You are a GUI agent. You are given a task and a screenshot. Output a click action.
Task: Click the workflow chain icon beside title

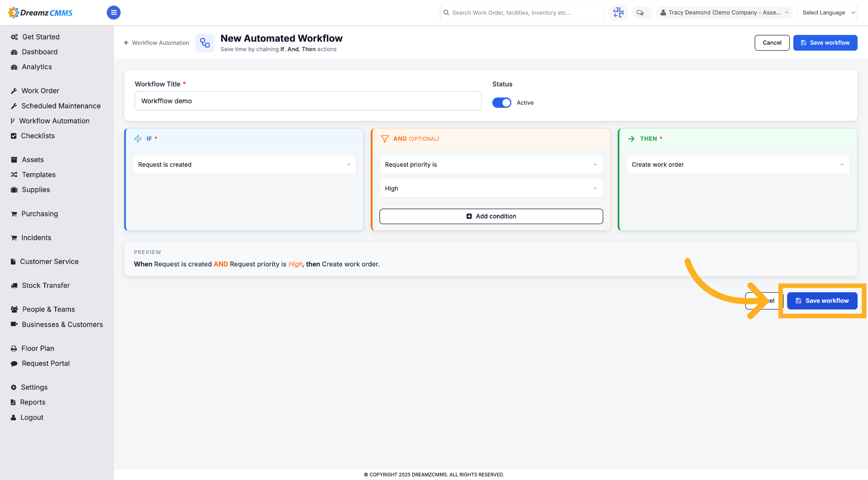click(x=205, y=43)
